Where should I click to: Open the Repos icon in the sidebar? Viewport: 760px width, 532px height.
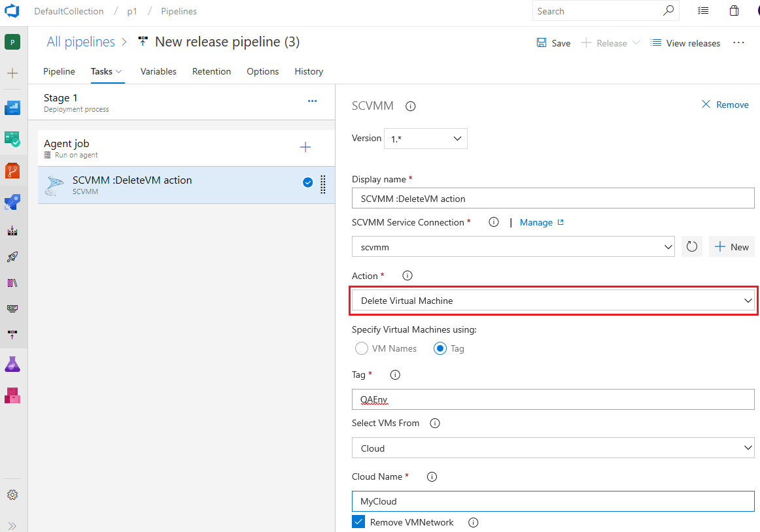(12, 171)
